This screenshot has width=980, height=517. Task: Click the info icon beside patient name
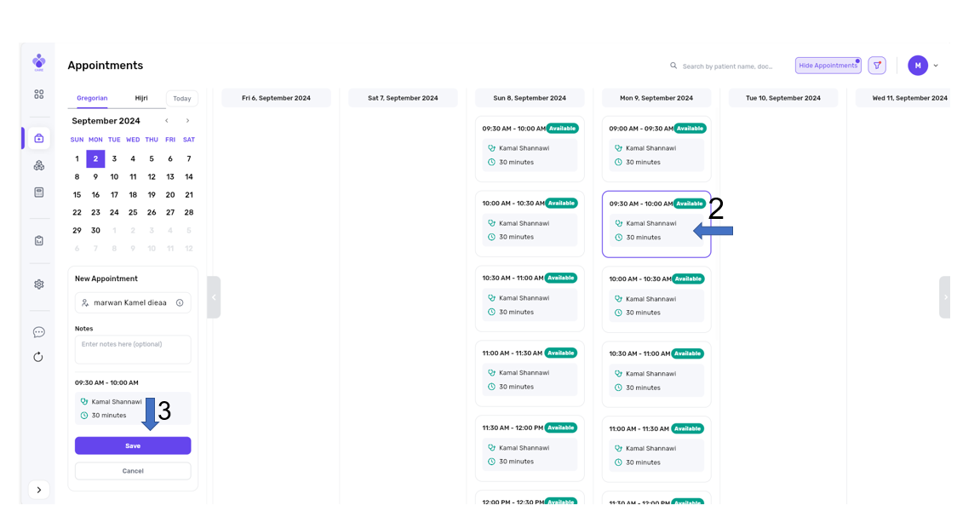click(x=180, y=302)
